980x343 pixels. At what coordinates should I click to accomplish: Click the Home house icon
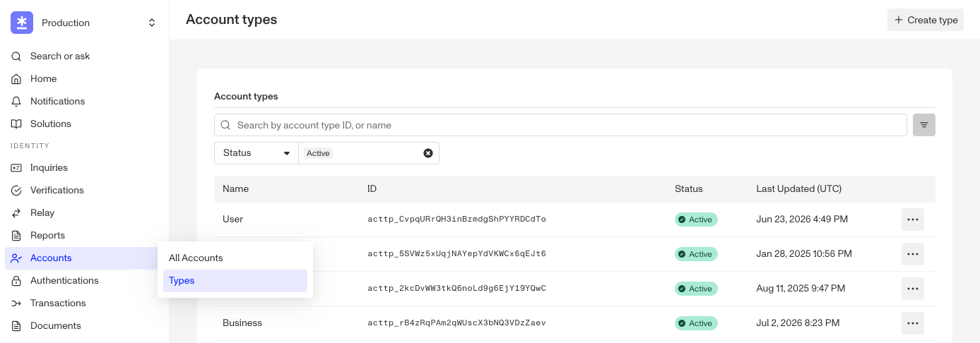16,79
